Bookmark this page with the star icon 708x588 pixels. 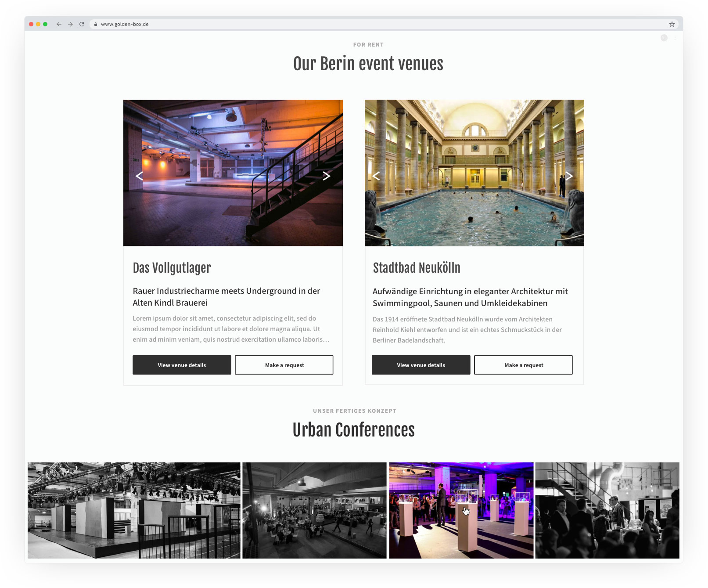(672, 24)
